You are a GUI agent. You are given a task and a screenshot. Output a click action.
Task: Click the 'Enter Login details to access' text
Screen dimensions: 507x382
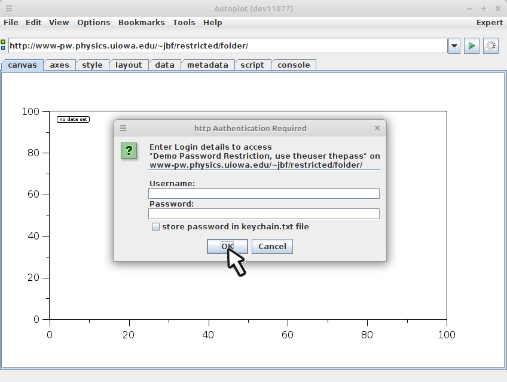[210, 147]
